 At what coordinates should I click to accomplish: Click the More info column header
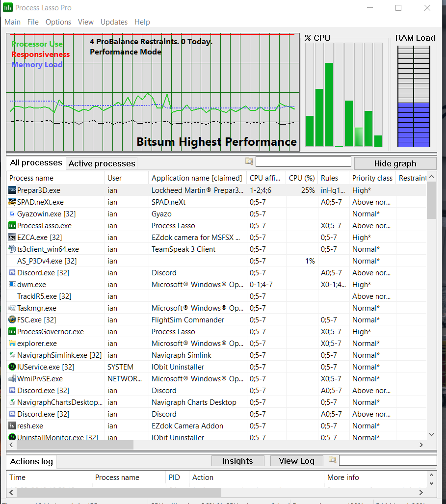(x=376, y=477)
